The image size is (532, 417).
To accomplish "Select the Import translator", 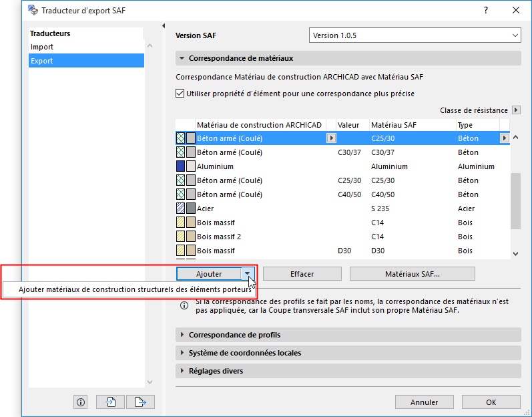I will point(87,47).
